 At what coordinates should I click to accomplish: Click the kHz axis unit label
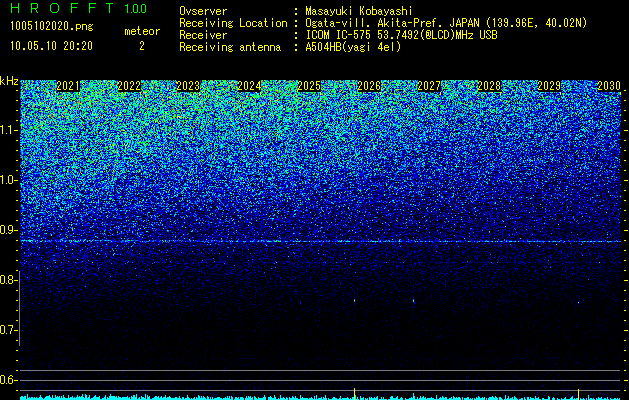[x=9, y=81]
